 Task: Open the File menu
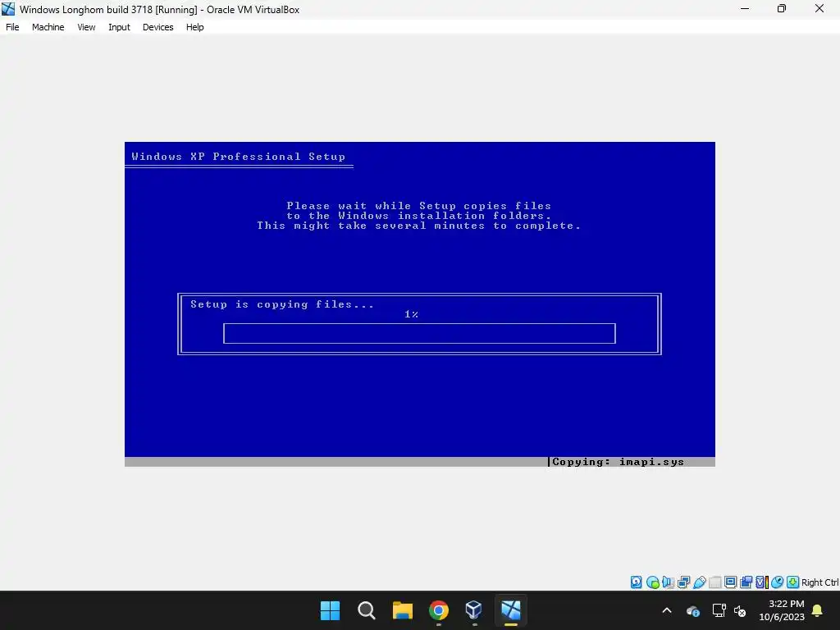click(x=12, y=27)
